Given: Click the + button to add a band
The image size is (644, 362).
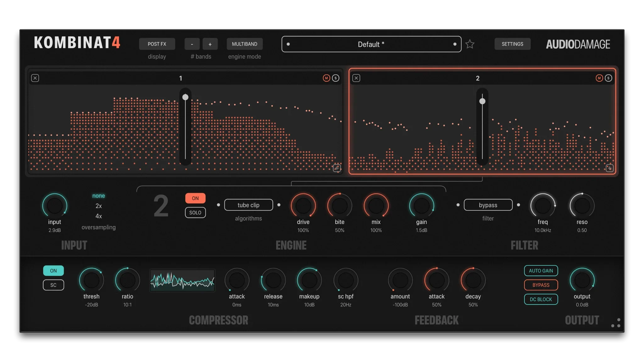Looking at the screenshot, I should [210, 44].
